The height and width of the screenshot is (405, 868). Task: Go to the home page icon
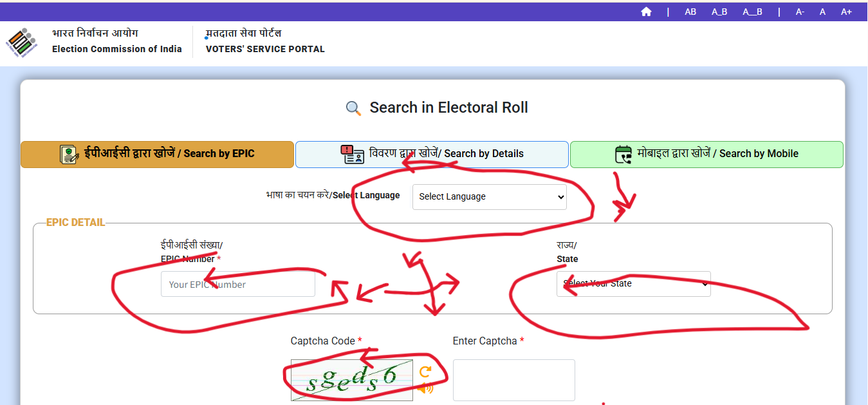point(646,12)
